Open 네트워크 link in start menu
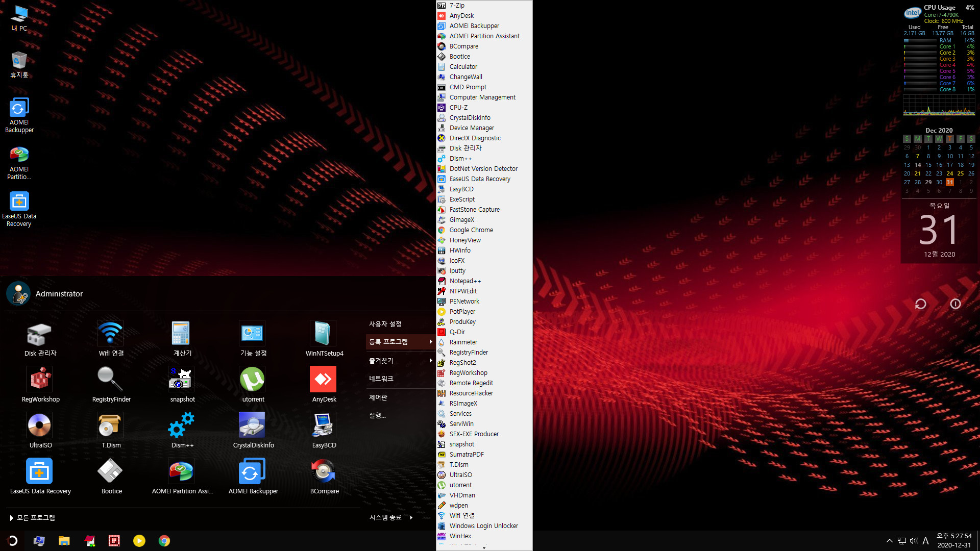The height and width of the screenshot is (551, 980). click(x=381, y=379)
